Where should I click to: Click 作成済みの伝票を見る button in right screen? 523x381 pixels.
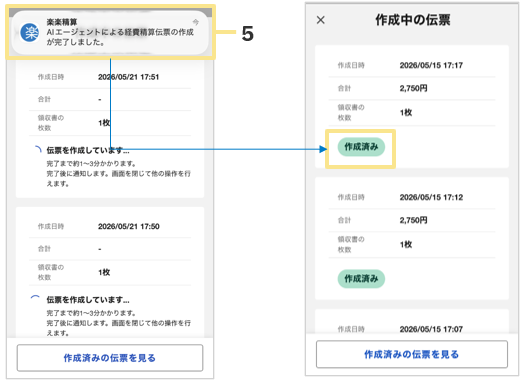(x=412, y=354)
